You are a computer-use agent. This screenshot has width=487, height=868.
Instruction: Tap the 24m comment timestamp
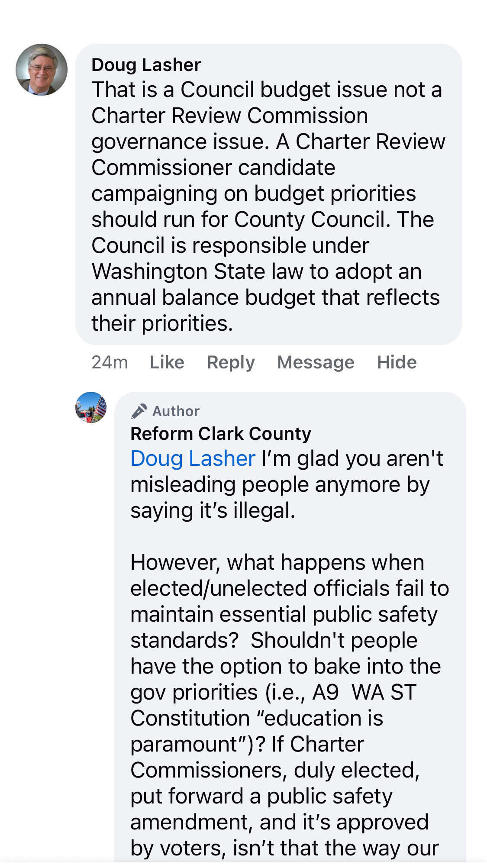[x=110, y=362]
